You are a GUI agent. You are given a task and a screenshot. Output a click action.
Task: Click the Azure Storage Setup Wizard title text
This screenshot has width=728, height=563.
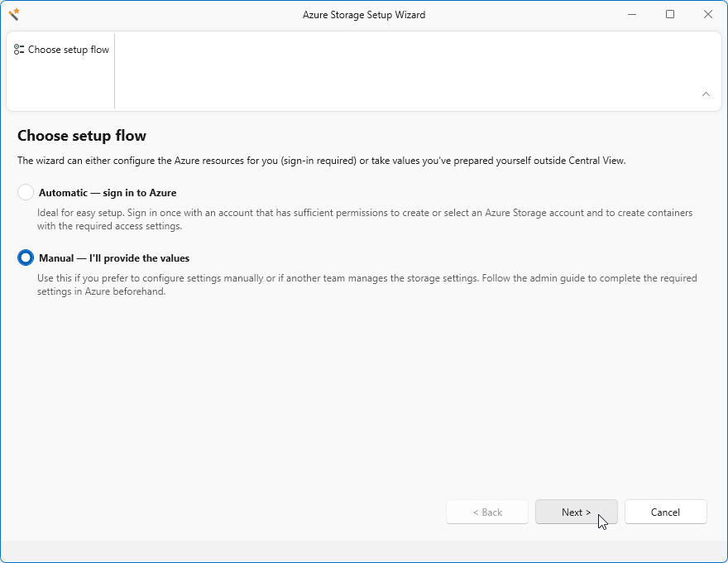point(364,15)
